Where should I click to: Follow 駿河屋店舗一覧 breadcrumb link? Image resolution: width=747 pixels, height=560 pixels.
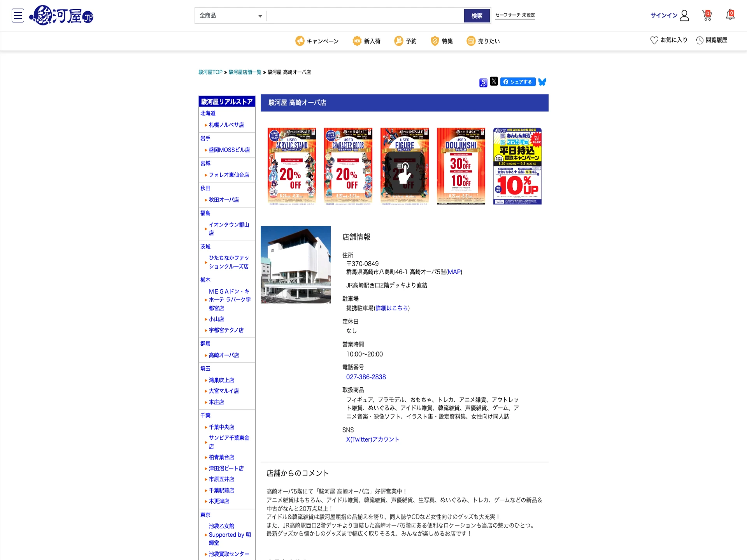click(x=245, y=72)
